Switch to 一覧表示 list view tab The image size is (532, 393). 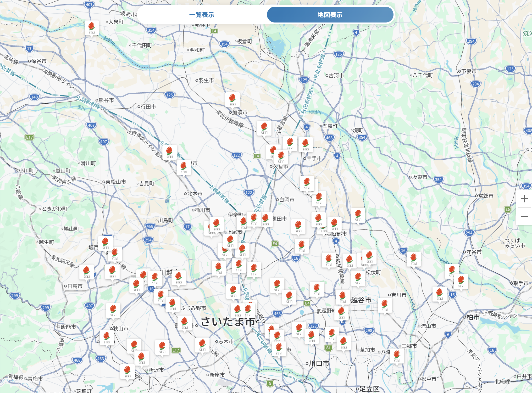point(202,15)
